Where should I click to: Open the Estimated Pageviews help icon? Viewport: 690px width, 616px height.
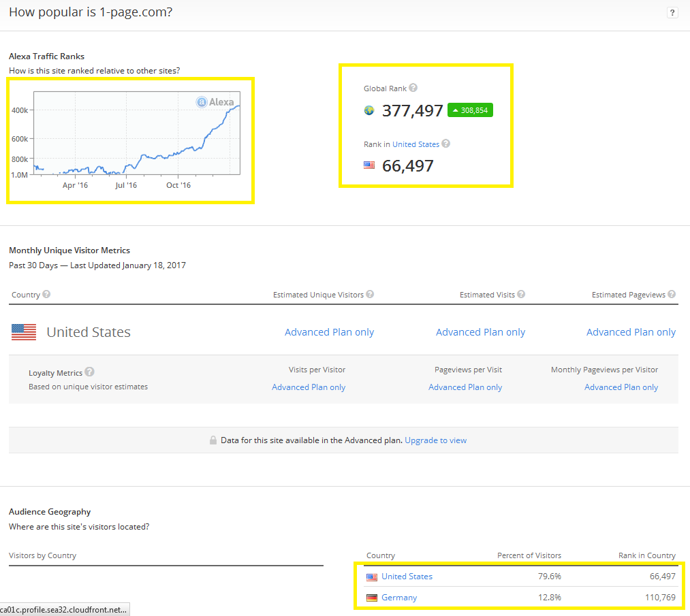point(672,294)
